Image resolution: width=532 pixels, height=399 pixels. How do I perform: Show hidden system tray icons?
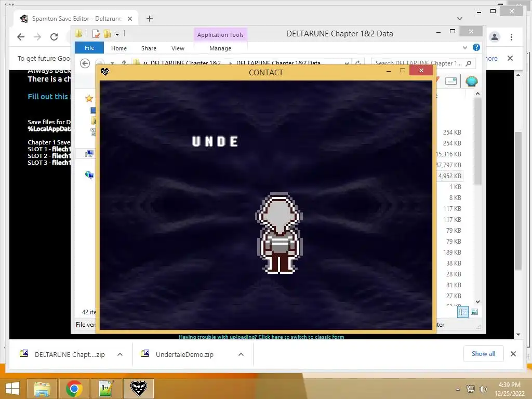click(x=458, y=389)
